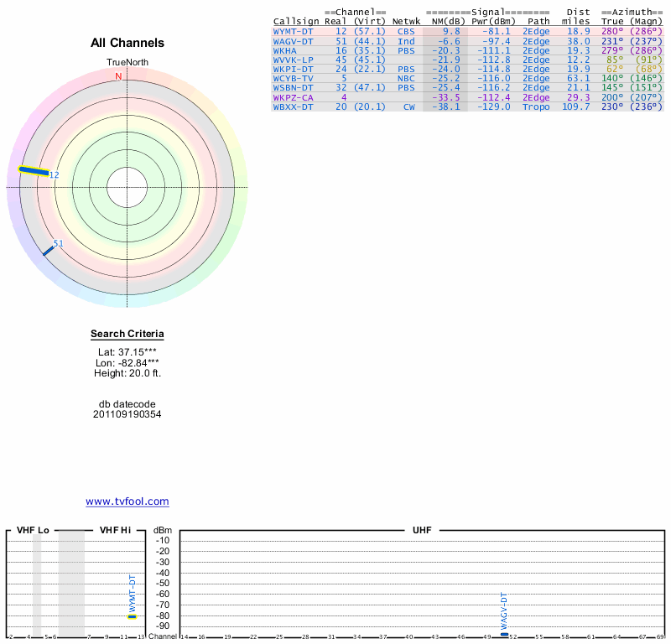Click the WVVK-LP callsign entry
Image resolution: width=671 pixels, height=644 pixels.
(293, 60)
